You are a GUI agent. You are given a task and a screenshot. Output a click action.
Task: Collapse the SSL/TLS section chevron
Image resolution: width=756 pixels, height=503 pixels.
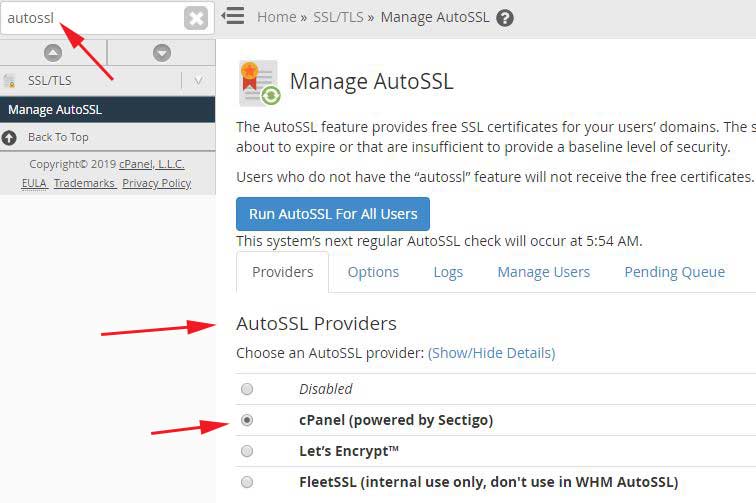click(x=198, y=81)
